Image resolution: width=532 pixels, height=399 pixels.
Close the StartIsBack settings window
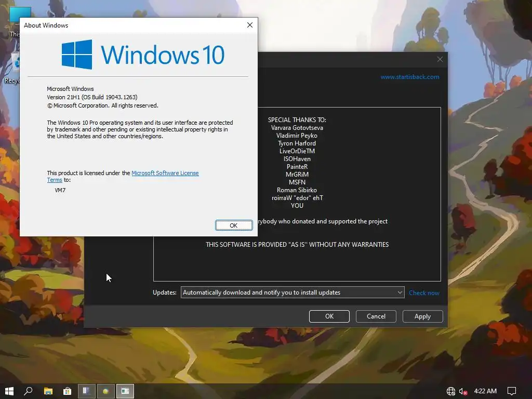pos(440,59)
